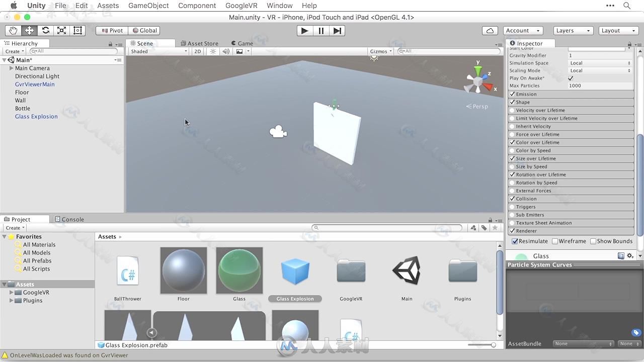Screen dimensions: 644x362
Task: Disable Emission module
Action: pyautogui.click(x=512, y=94)
